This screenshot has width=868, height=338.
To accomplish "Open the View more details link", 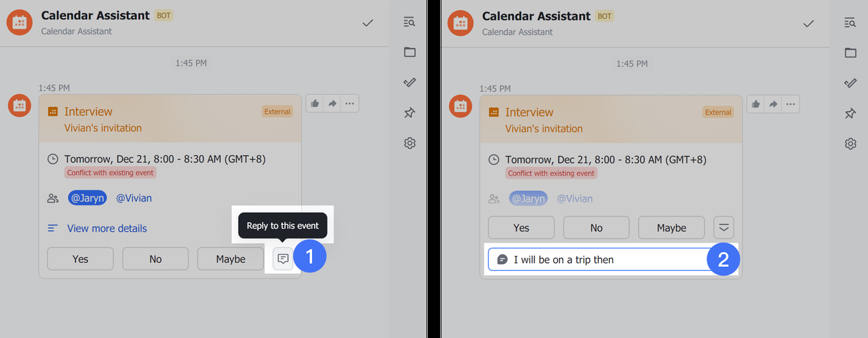I will (106, 228).
